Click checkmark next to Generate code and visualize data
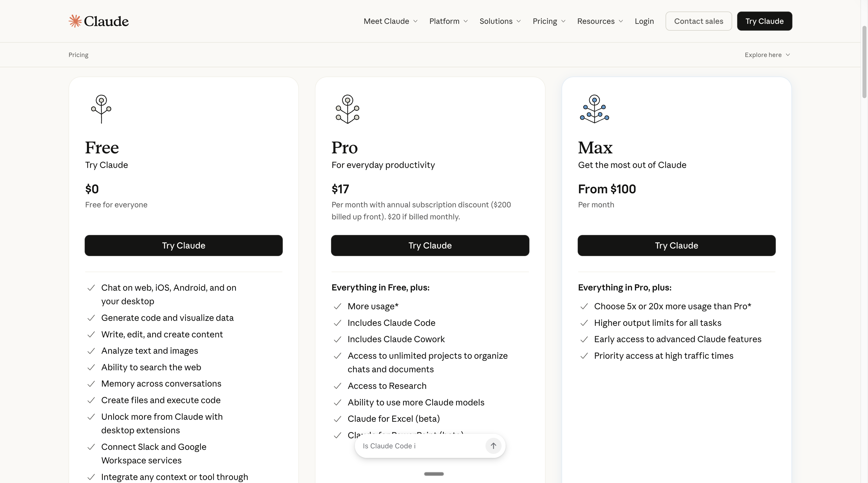The image size is (868, 483). 91,318
